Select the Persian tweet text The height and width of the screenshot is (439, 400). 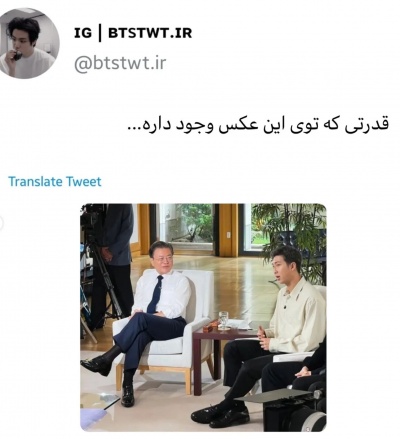click(x=259, y=124)
